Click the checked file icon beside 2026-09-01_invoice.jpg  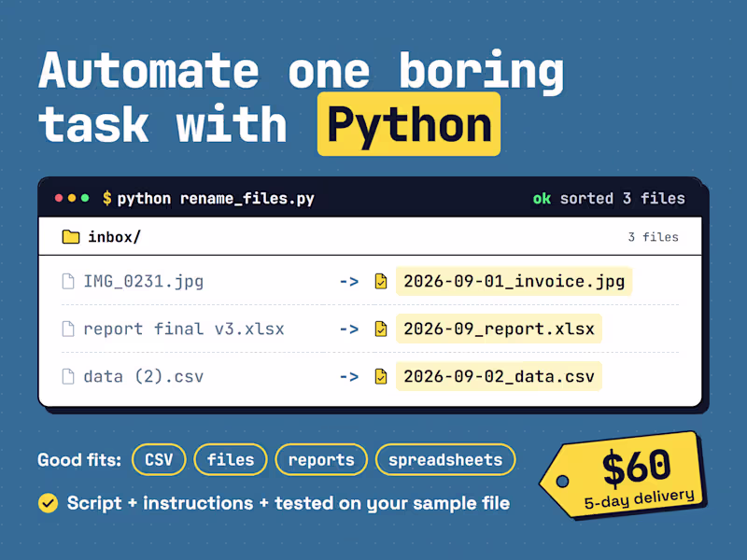point(381,282)
